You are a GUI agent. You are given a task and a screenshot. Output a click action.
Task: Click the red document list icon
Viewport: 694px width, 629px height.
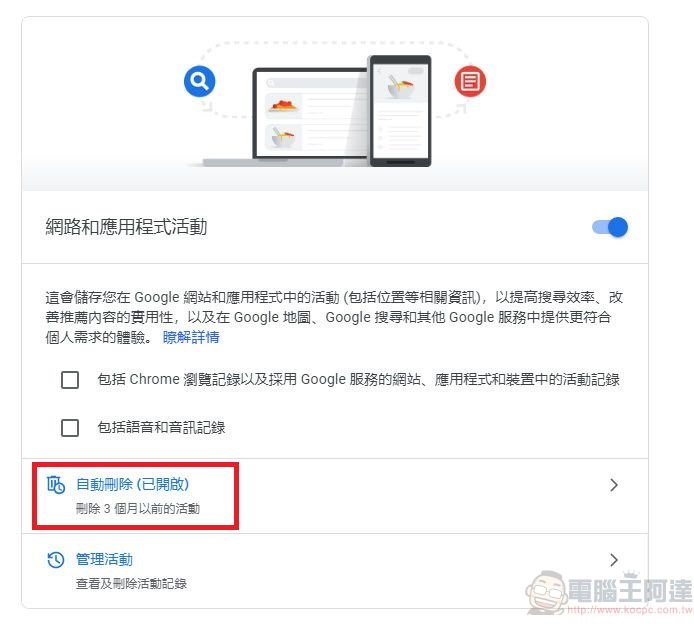[470, 81]
